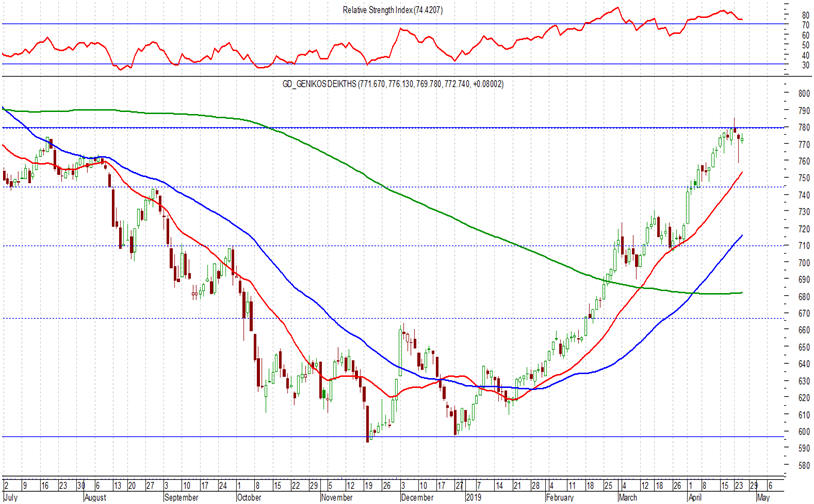Viewport: 814px width, 504px height.
Task: Click the Relative Strength Index (74.4207) title
Action: [x=392, y=10]
